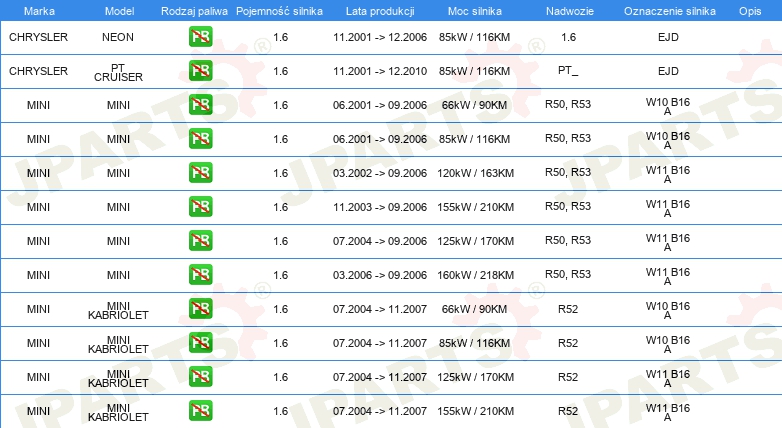Click production dates 03.2006 -> 09.2006
The image size is (782, 428).
click(x=380, y=275)
